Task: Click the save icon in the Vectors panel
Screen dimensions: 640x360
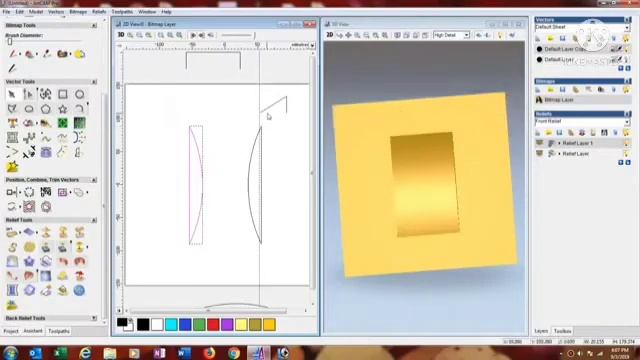Action: [562, 38]
